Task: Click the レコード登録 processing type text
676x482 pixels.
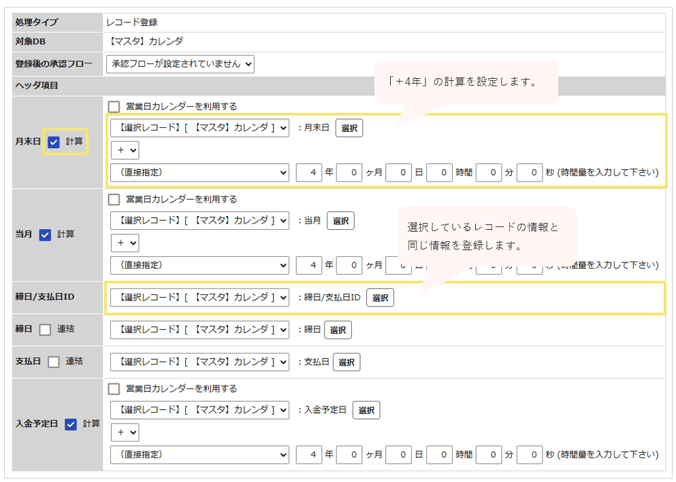Action: coord(132,22)
